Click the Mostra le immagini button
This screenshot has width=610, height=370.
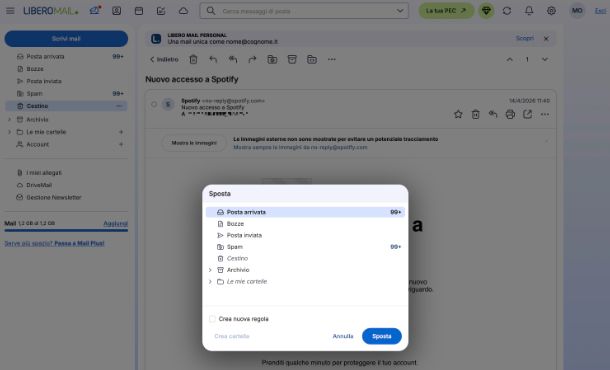coord(194,143)
